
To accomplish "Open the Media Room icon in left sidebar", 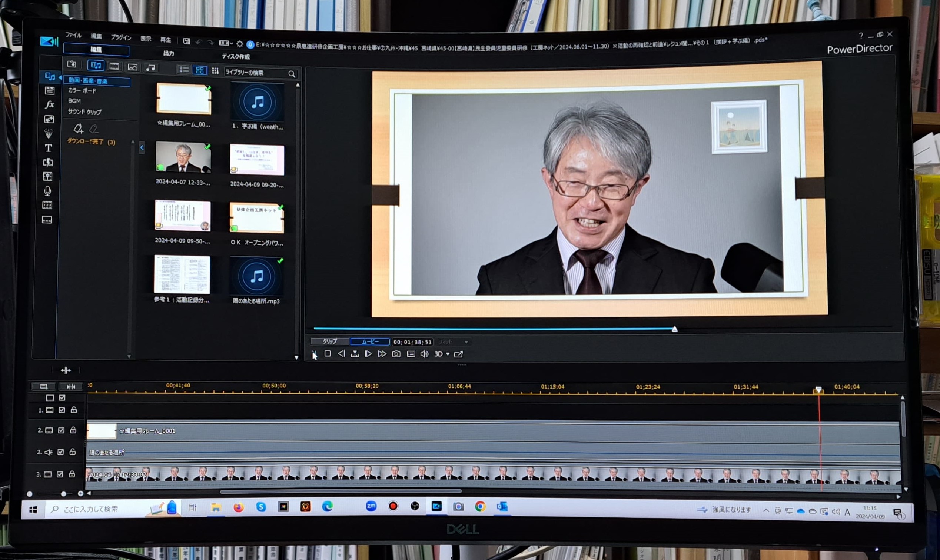I will click(49, 77).
